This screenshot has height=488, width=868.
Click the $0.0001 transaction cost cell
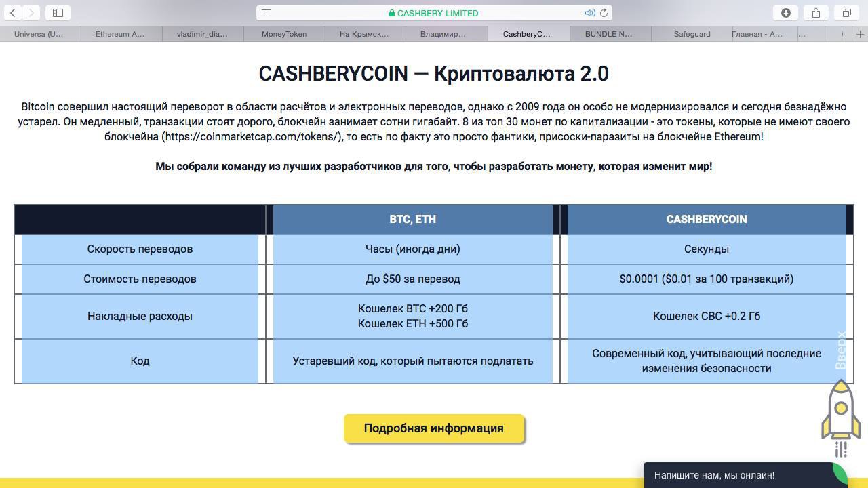(x=707, y=279)
